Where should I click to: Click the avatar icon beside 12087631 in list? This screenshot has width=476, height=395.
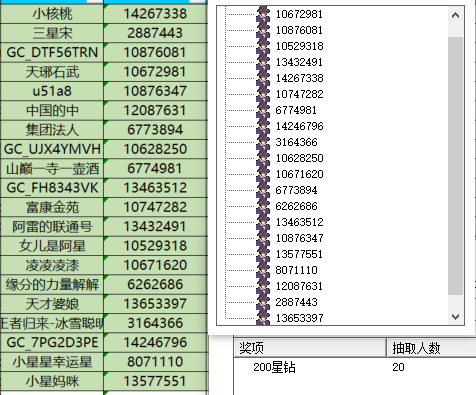(x=263, y=286)
